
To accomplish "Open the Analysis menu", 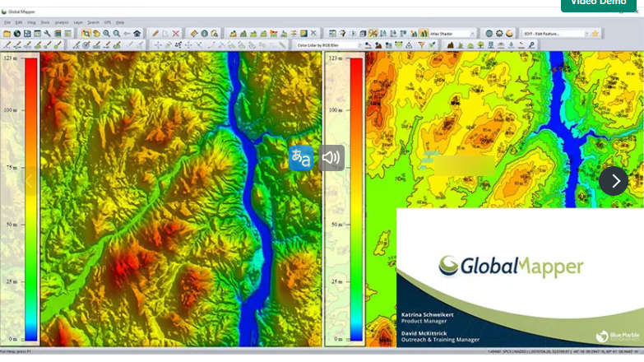I will coord(62,22).
